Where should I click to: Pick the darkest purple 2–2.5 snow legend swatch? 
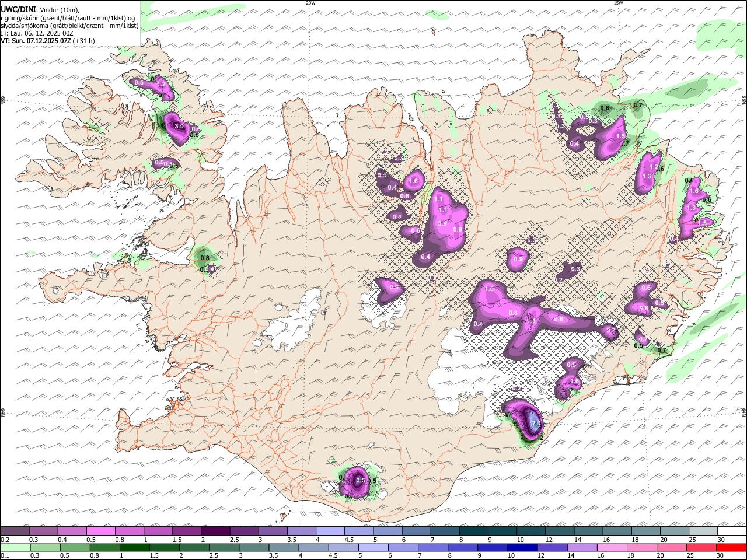coord(215,531)
